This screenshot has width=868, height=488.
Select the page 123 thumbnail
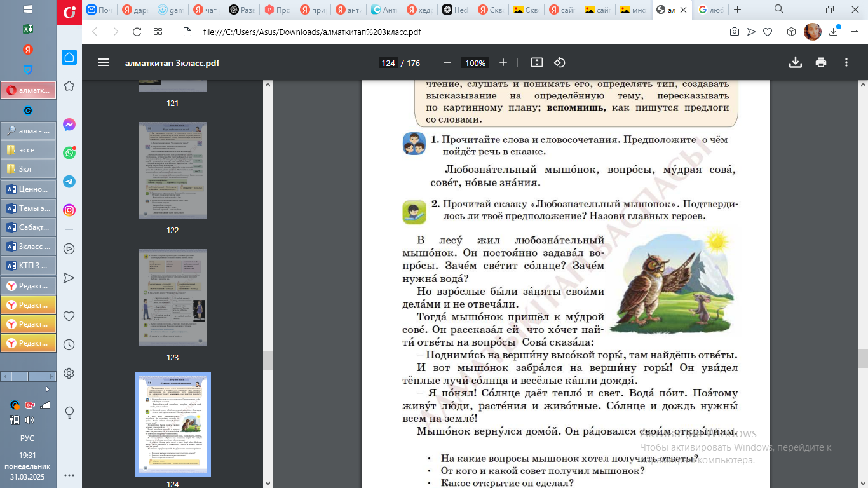(173, 297)
